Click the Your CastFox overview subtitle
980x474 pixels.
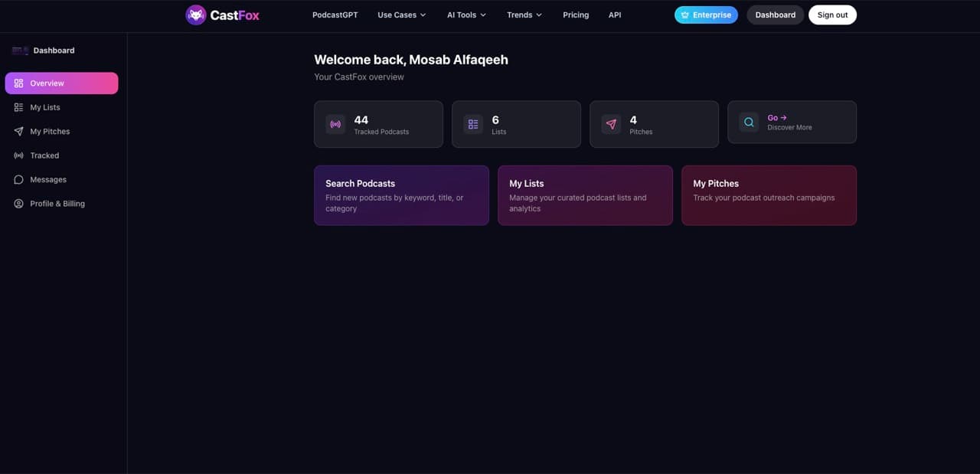click(x=359, y=77)
